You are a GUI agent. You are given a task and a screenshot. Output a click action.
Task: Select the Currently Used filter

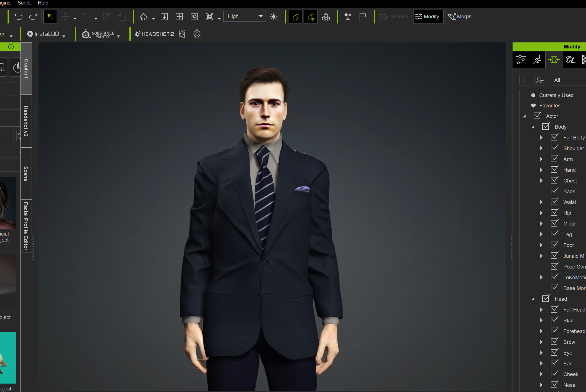556,95
